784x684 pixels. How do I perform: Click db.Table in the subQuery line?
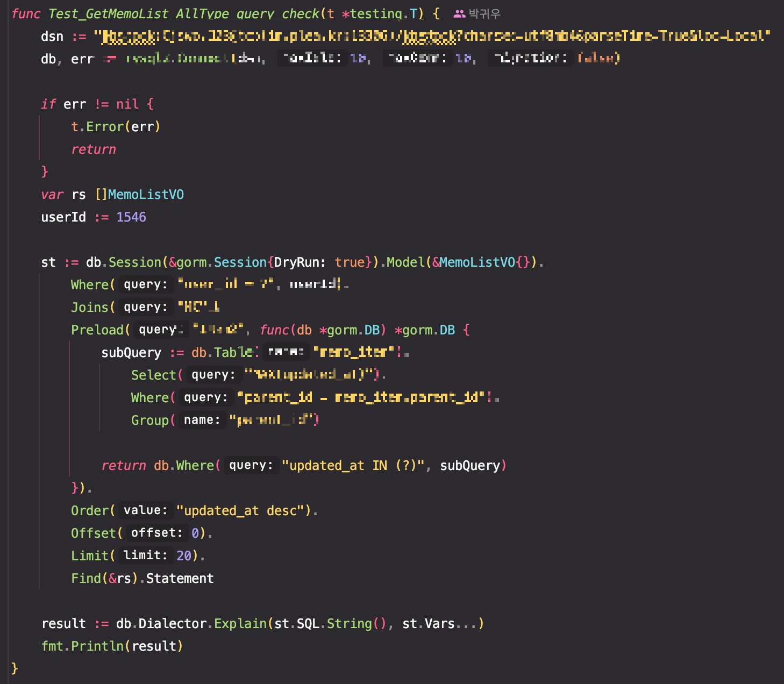(x=222, y=353)
